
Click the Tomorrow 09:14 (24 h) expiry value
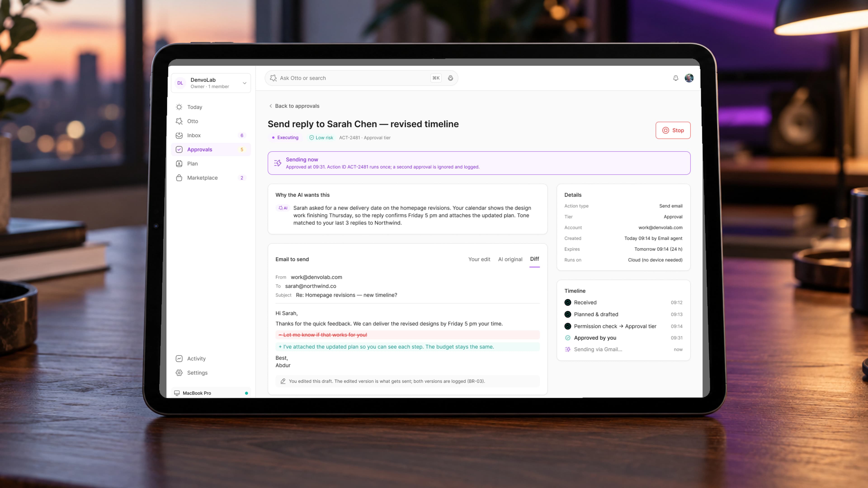(658, 249)
